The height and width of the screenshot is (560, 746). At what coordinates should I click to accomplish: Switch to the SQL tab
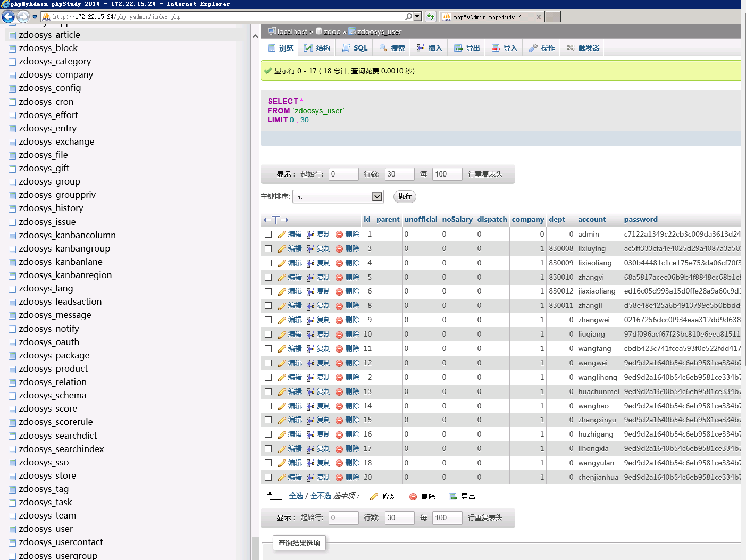coord(355,48)
